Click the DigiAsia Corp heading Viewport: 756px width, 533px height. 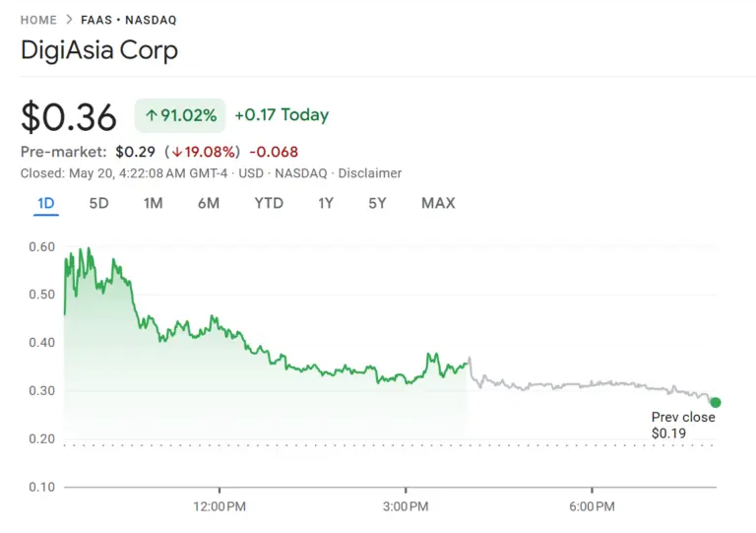[99, 51]
